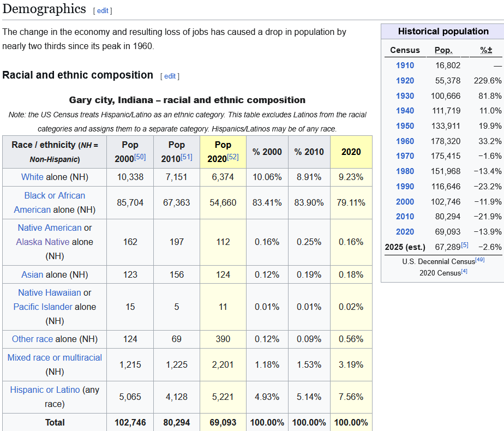Image resolution: width=504 pixels, height=431 pixels.
Task: Open the Hispanic or Latino link
Action: point(45,390)
